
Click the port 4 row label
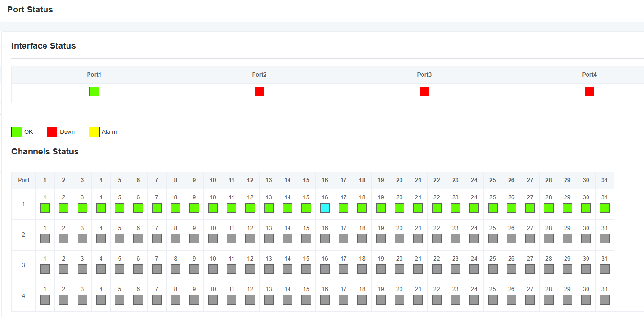point(23,296)
